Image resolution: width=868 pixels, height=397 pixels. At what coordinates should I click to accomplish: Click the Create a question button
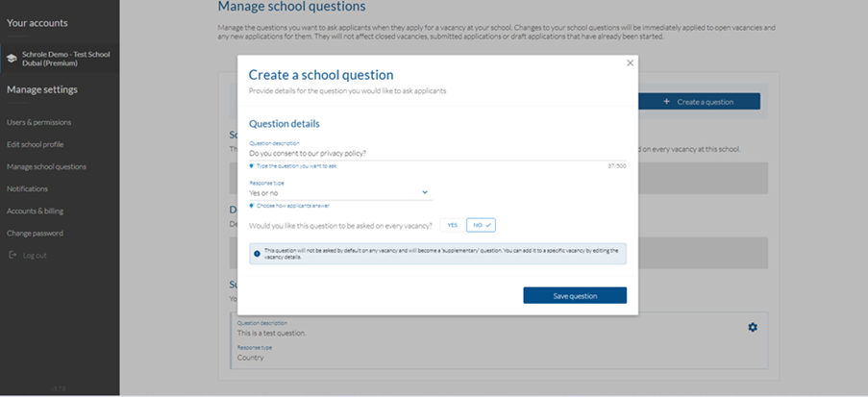coord(699,102)
